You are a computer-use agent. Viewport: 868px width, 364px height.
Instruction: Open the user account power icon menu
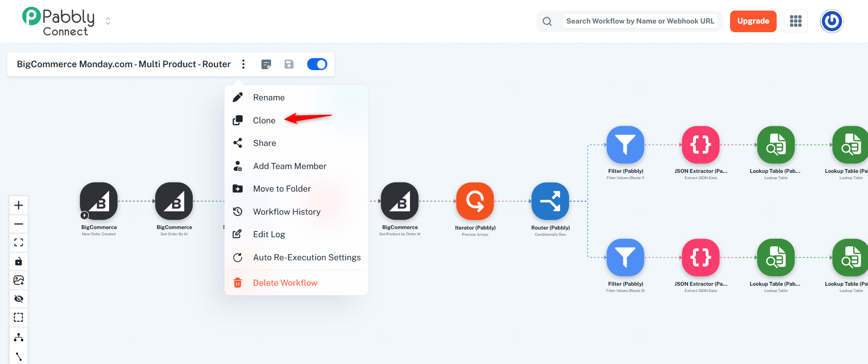[831, 21]
